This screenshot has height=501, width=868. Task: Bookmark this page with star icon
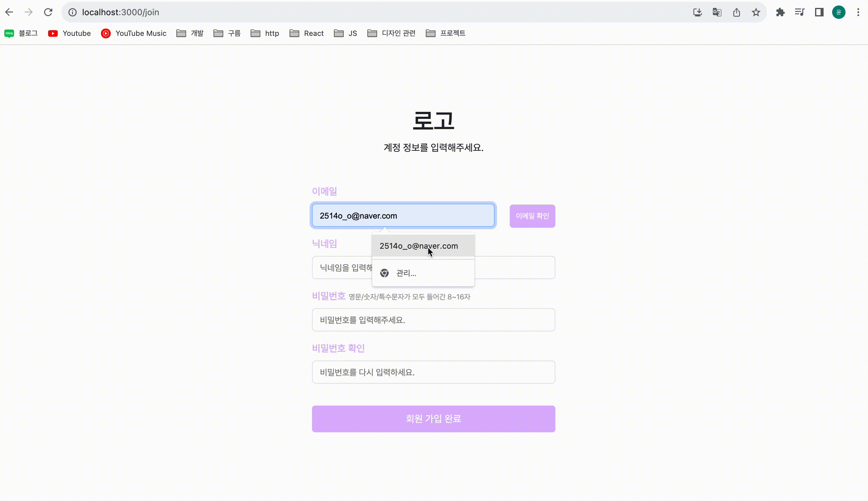point(756,12)
